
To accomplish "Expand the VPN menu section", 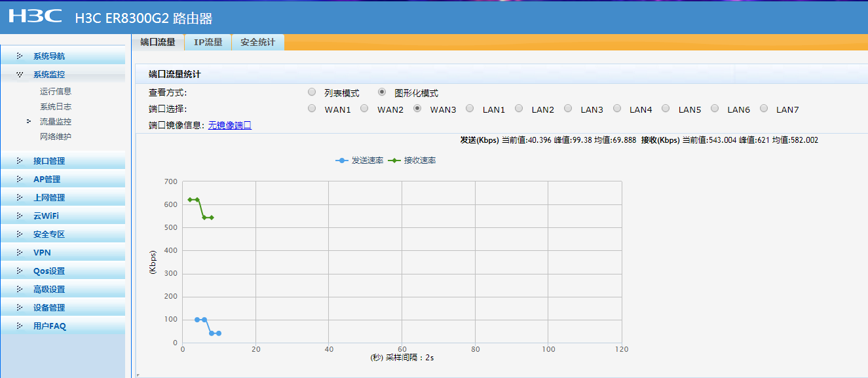I will coord(42,253).
